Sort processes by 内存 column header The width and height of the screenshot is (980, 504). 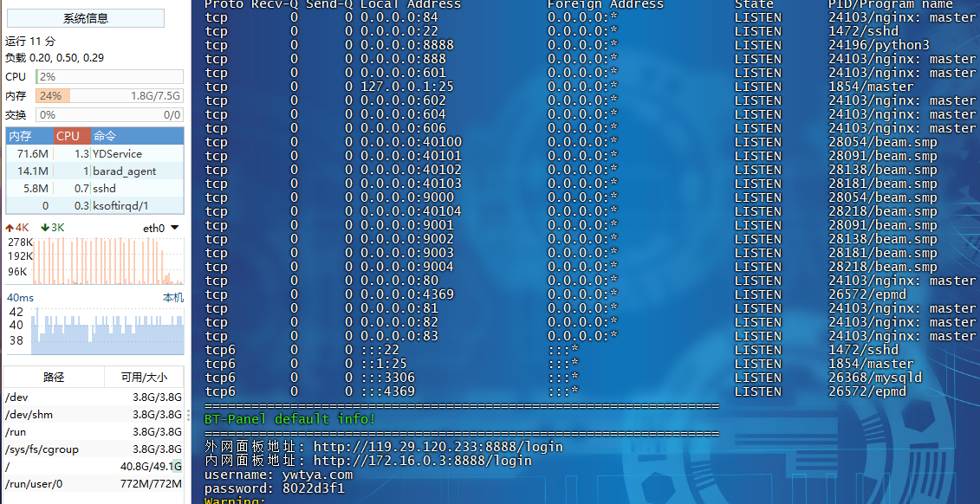[x=29, y=136]
